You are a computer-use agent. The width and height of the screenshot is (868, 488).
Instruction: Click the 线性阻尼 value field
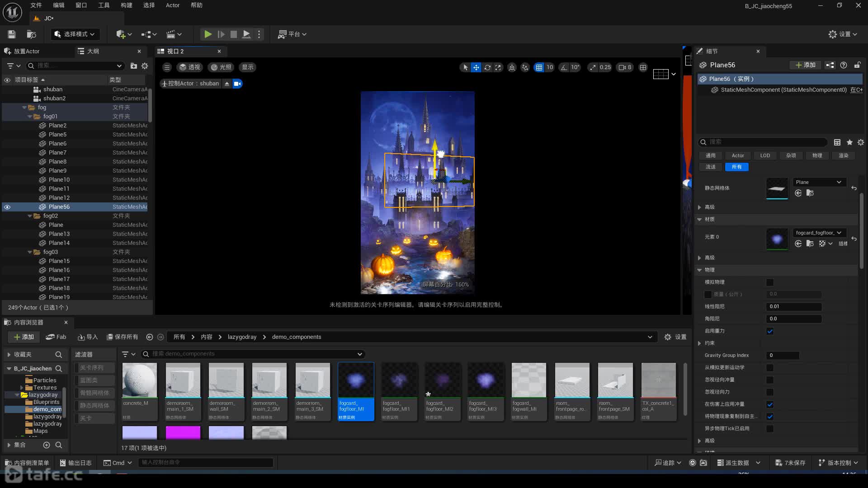pos(794,307)
